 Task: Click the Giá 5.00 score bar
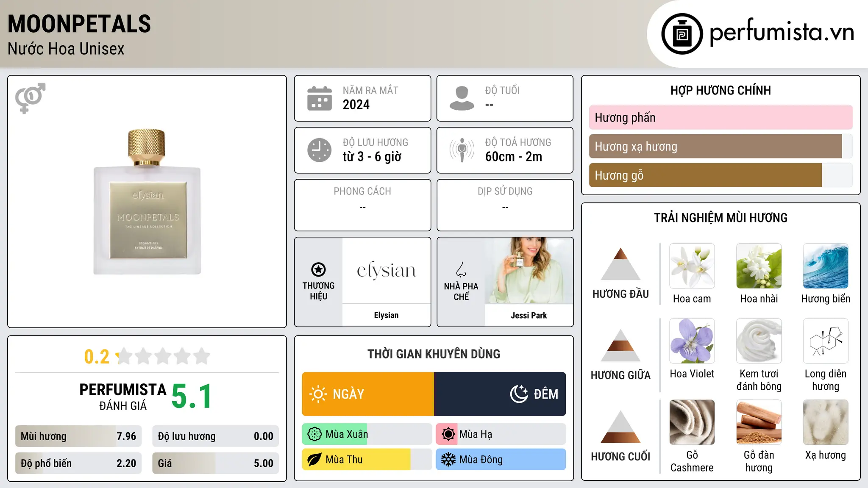click(215, 463)
